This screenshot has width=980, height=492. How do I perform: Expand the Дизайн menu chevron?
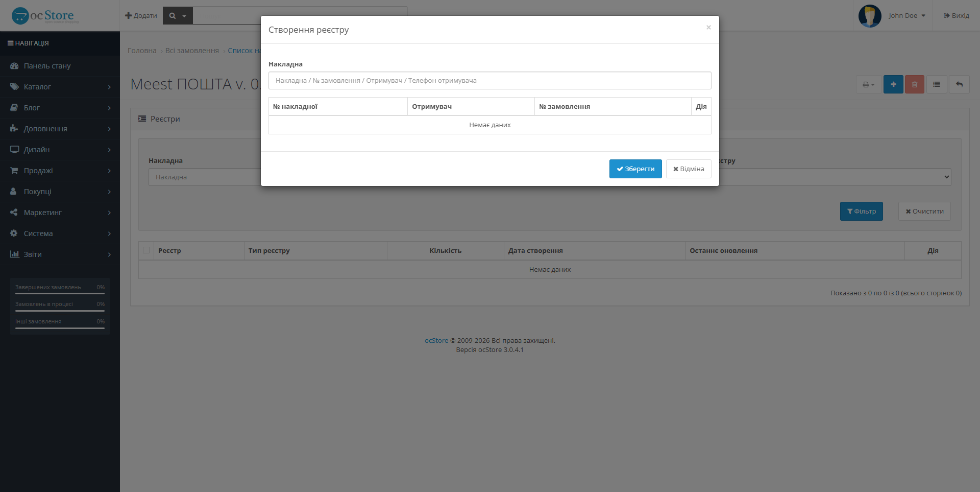(109, 150)
